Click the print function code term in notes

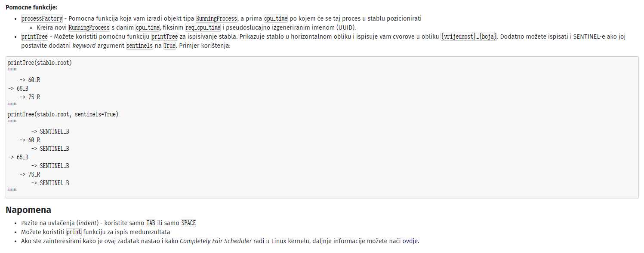tap(74, 232)
